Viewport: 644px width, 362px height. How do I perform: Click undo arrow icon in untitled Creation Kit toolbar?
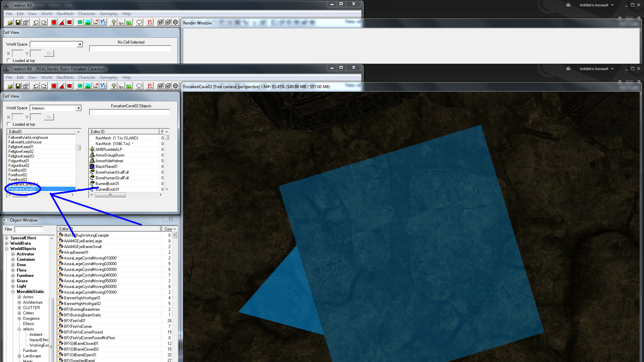click(x=36, y=22)
